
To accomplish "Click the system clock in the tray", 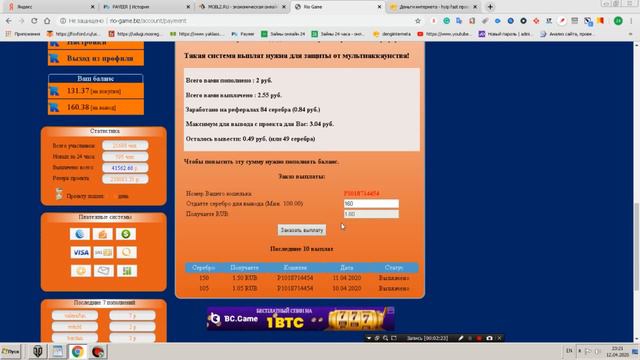I will point(618,351).
